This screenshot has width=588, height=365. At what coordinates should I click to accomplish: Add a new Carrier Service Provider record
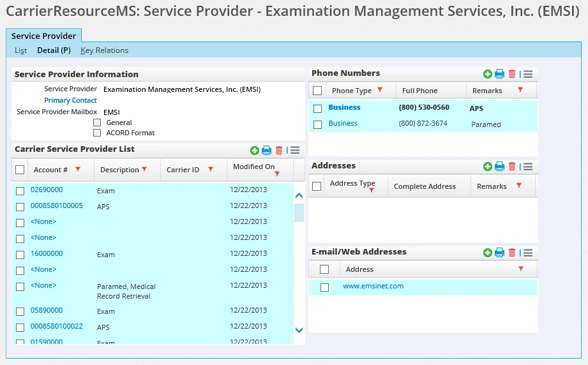(x=255, y=150)
